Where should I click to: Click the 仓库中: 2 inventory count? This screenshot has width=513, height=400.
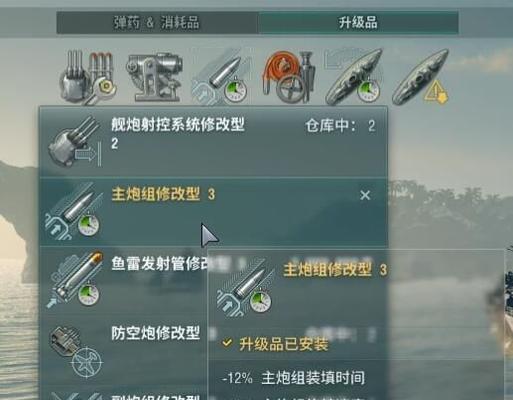pos(340,126)
